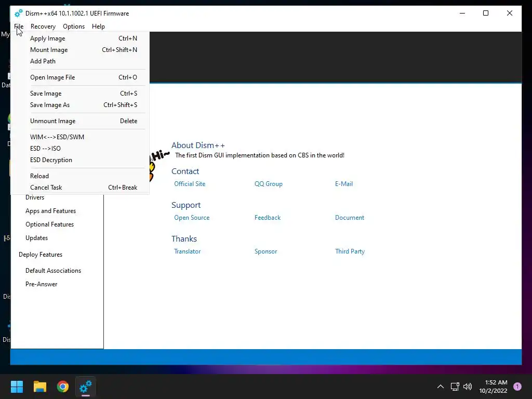Open the Feedback link
The height and width of the screenshot is (399, 532).
click(268, 218)
